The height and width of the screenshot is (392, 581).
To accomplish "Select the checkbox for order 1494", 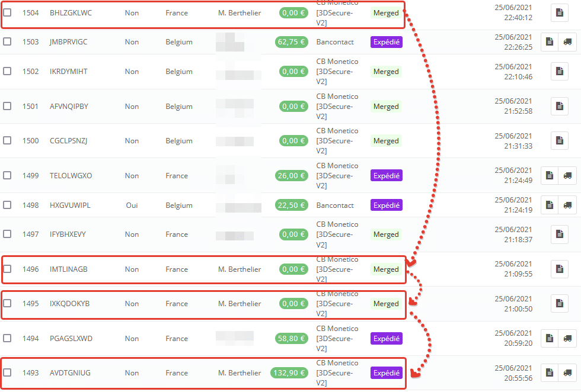I will tap(7, 338).
